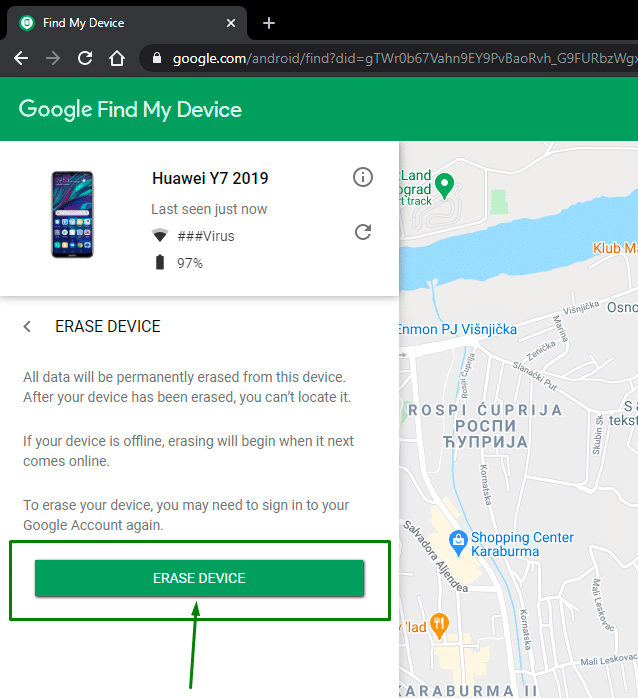This screenshot has height=698, width=638.
Task: Click the green location pin on map
Action: (x=444, y=186)
